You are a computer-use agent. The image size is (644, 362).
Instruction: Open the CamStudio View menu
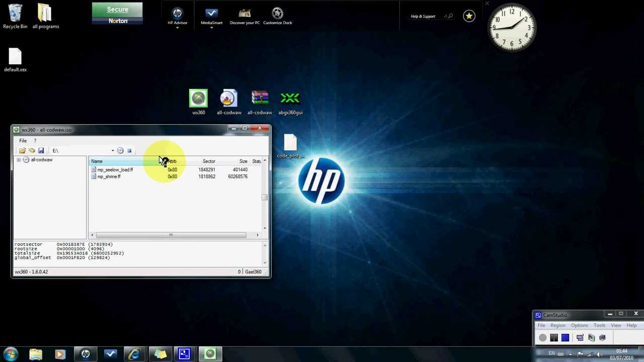pos(616,326)
